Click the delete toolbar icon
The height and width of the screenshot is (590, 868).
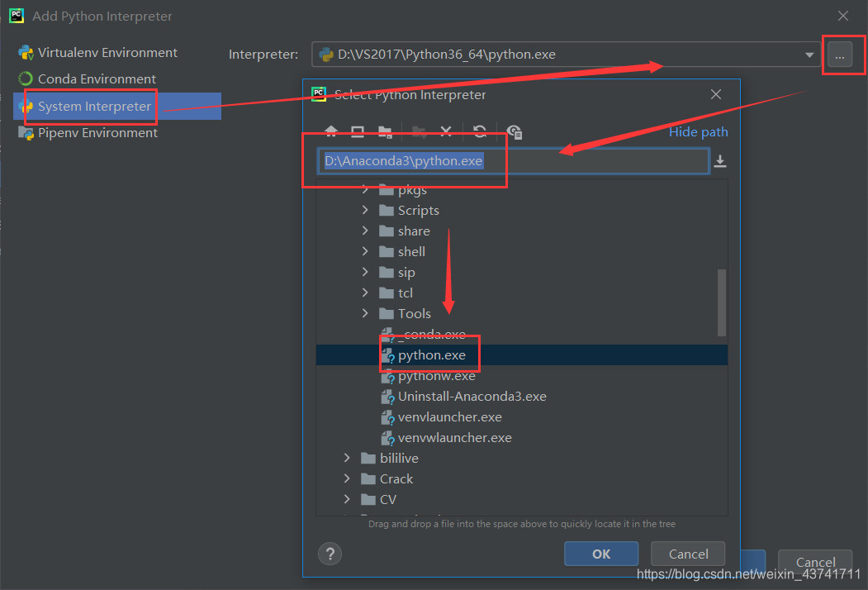point(446,131)
